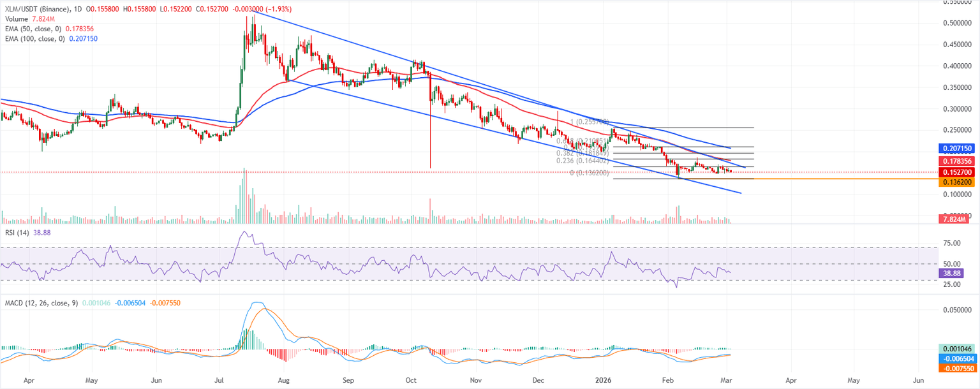
Task: Click the red 0.178356 EMA price label
Action: point(957,159)
